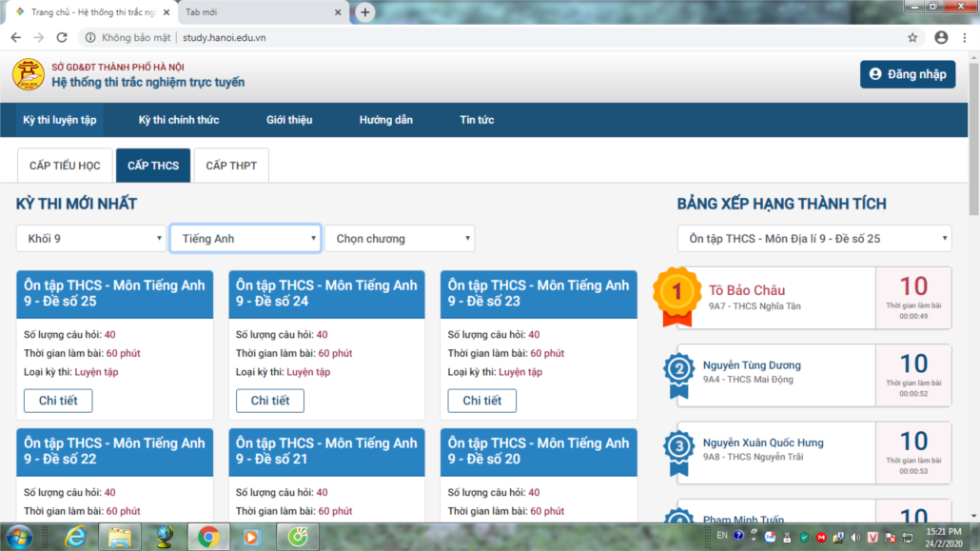Open Internet Explorer from the taskbar
The width and height of the screenshot is (980, 551).
(74, 537)
